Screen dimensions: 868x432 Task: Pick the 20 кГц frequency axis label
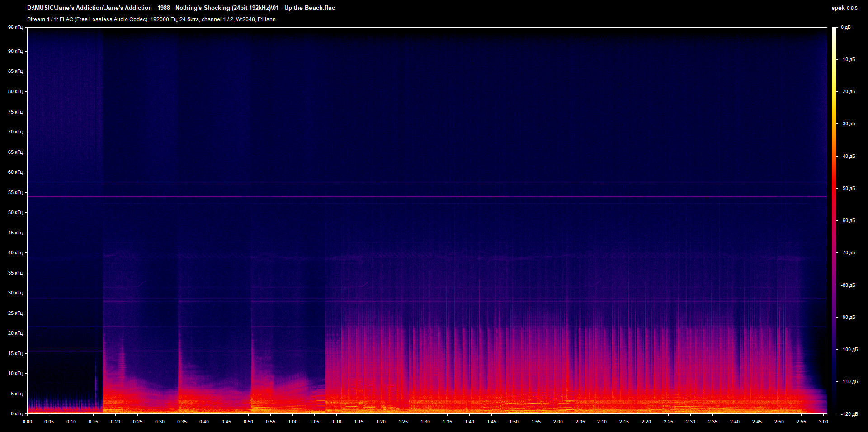[x=15, y=333]
